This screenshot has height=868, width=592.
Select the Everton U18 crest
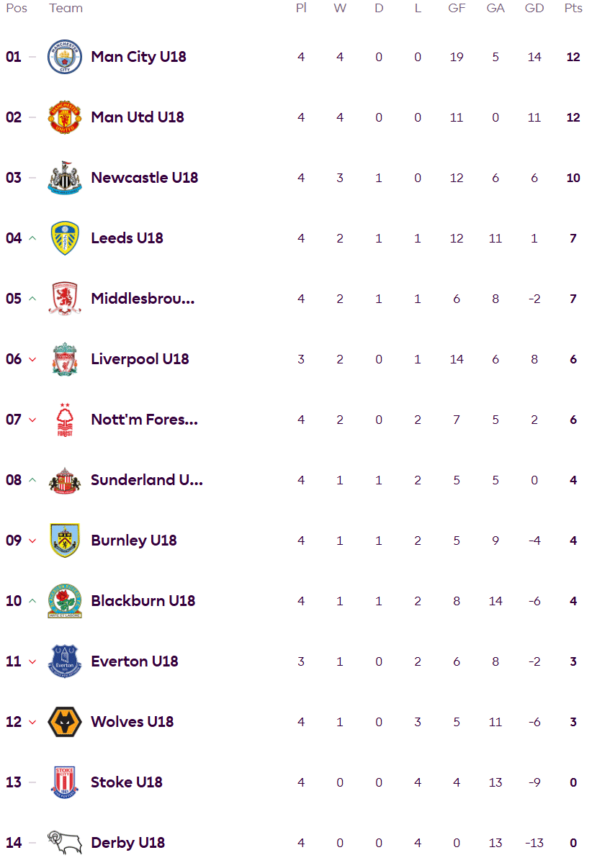[65, 661]
